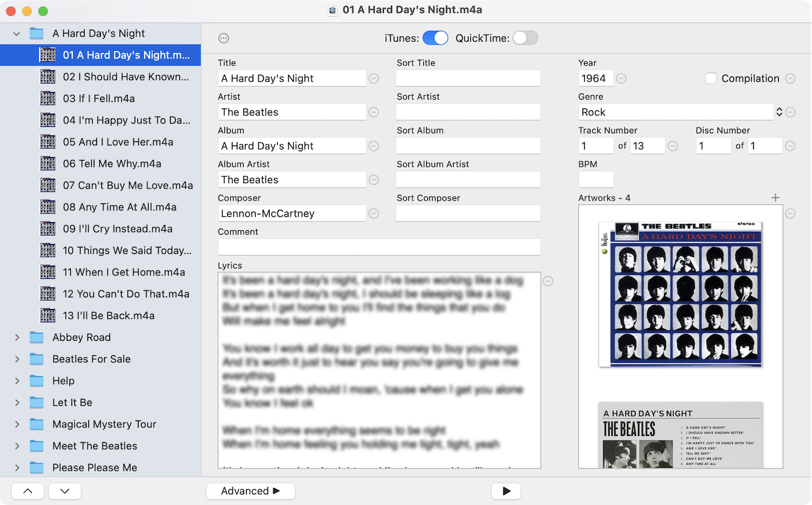Viewport: 812px width, 505px height.
Task: Select the grey track-listing artwork
Action: [681, 435]
